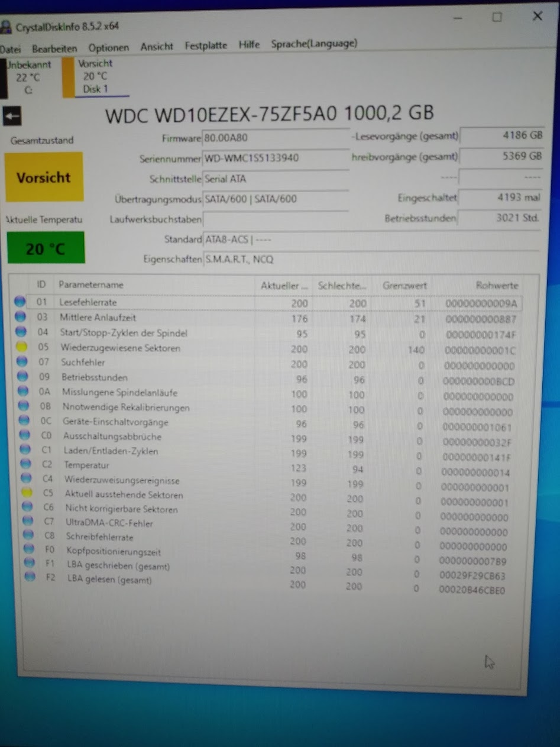Open the Sprache(Language) menu
The width and height of the screenshot is (560, 747).
pyautogui.click(x=313, y=44)
